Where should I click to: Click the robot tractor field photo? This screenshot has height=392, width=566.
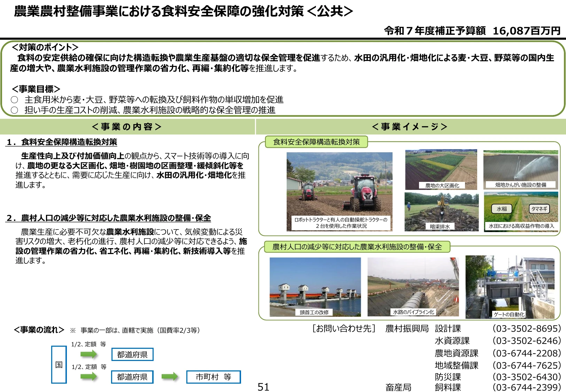click(x=339, y=192)
